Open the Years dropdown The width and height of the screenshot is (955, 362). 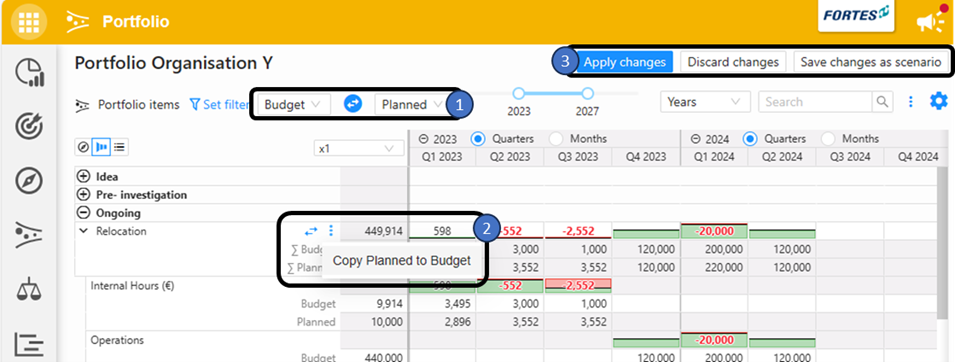(705, 102)
